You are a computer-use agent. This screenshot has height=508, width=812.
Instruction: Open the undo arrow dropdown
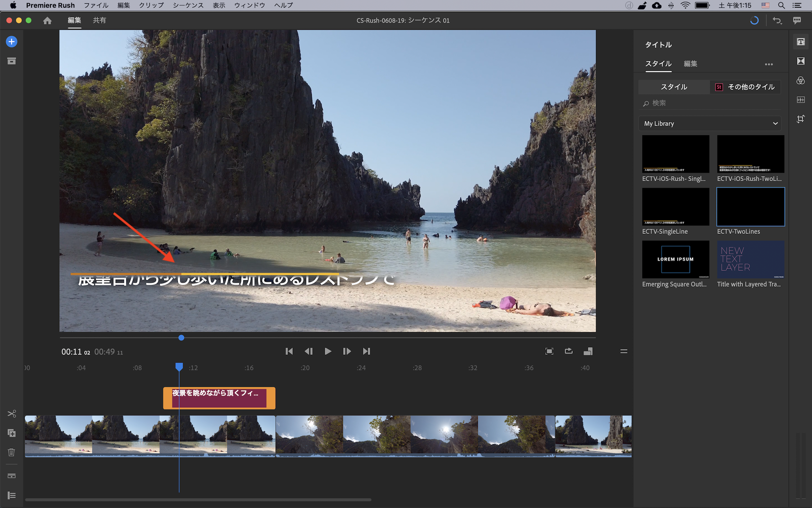[777, 21]
